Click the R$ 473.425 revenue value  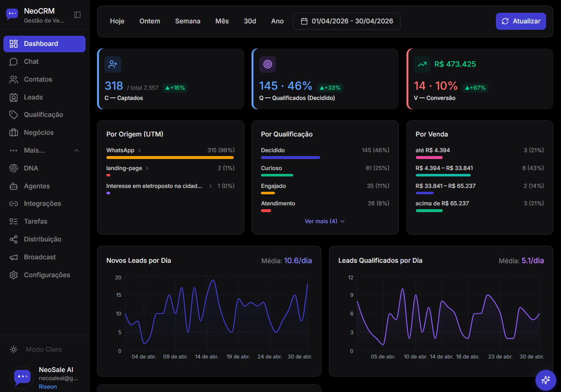455,64
